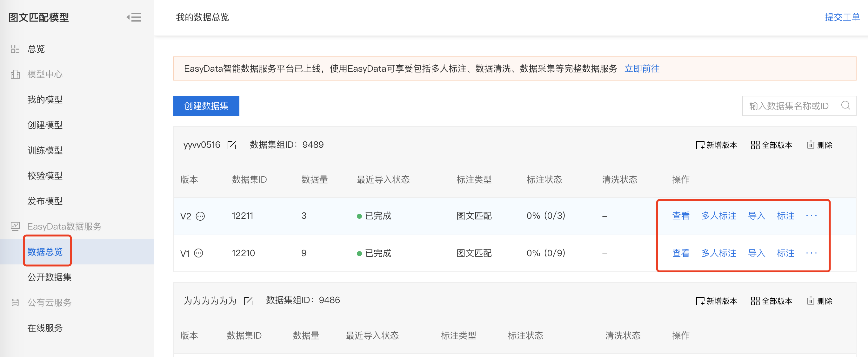Click 全部版本 for dataset group 9486

click(771, 301)
